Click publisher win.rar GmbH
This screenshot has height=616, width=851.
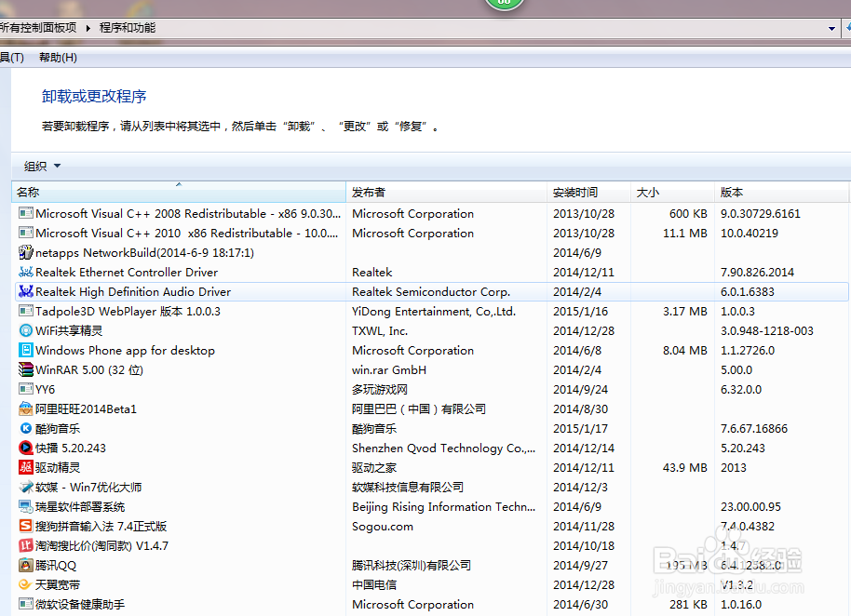point(389,369)
